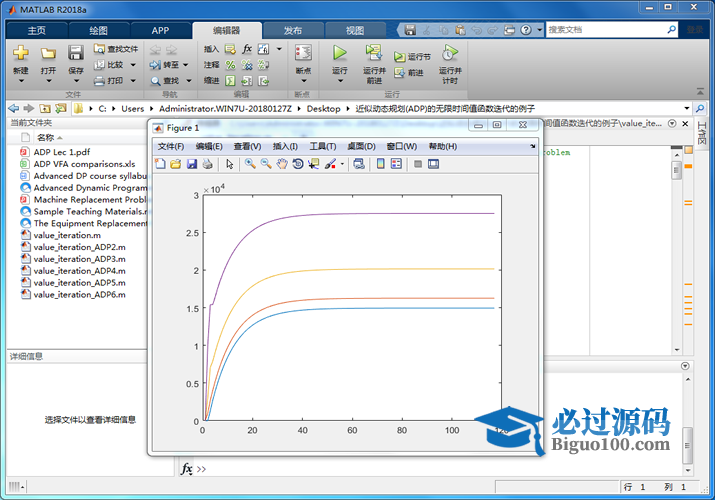Click the Find (查找) magnifier button
The width and height of the screenshot is (715, 500).
165,81
